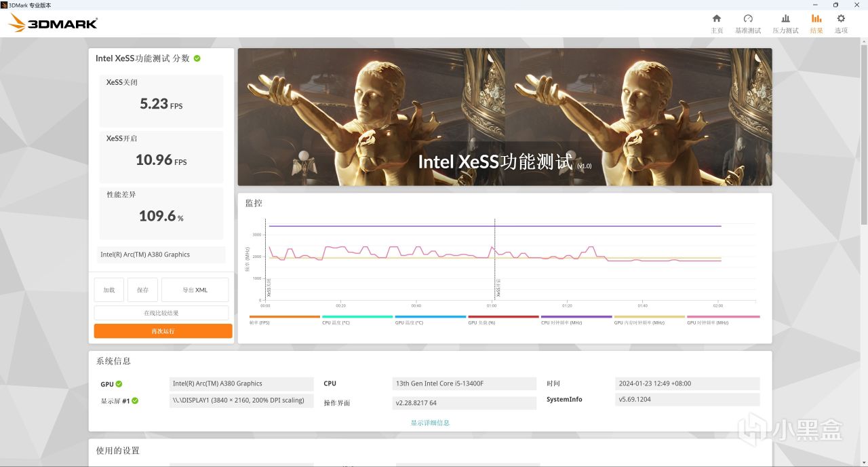The width and height of the screenshot is (868, 467).
Task: Toggle the GPU 负载 (%) red legend
Action: point(503,319)
